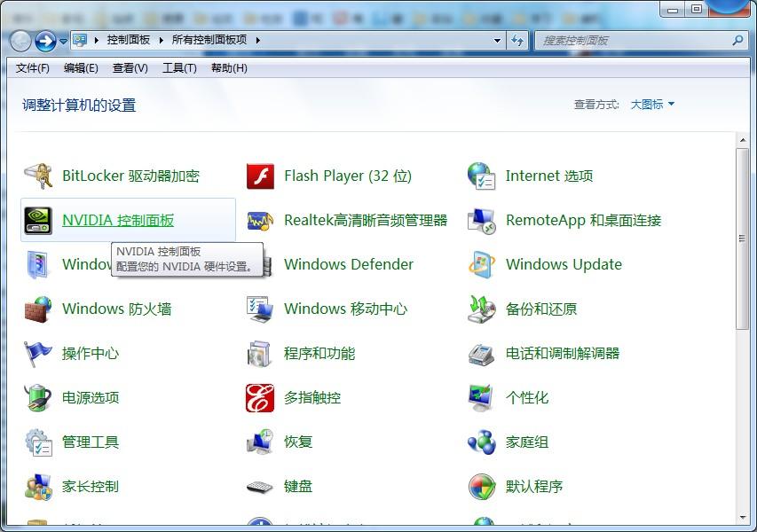
Task: Click the 所有控制面板项 breadcrumb segment
Action: pyautogui.click(x=209, y=40)
